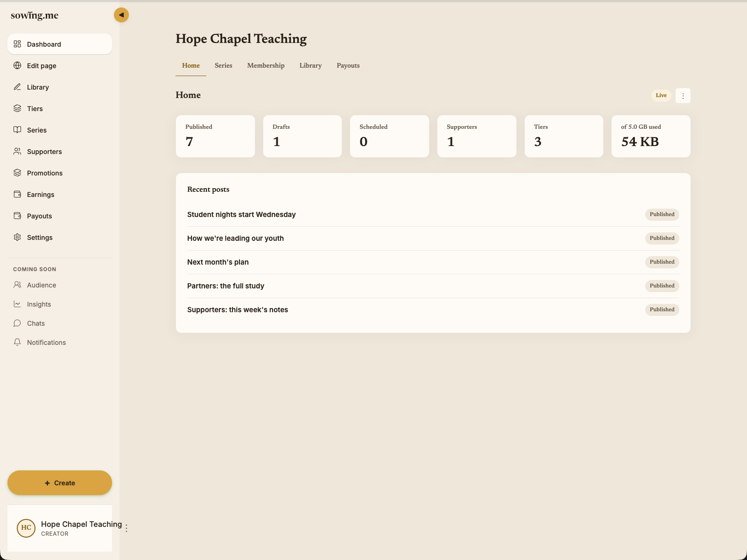Switch to the Membership tab

[266, 65]
